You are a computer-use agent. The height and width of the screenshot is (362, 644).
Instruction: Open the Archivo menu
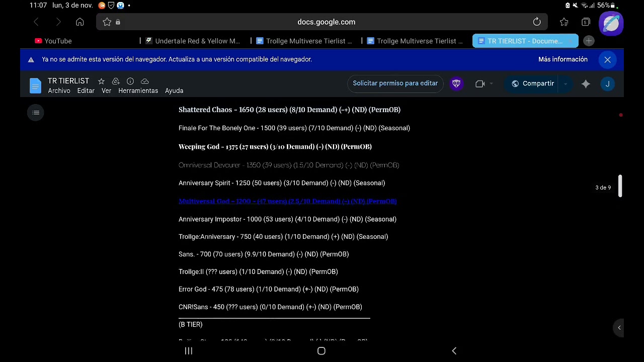pos(59,91)
